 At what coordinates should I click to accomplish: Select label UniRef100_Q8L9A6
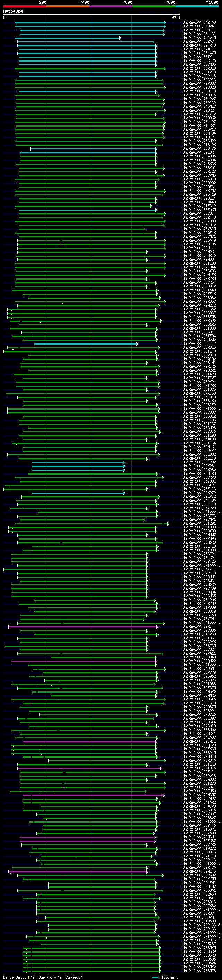199,600
